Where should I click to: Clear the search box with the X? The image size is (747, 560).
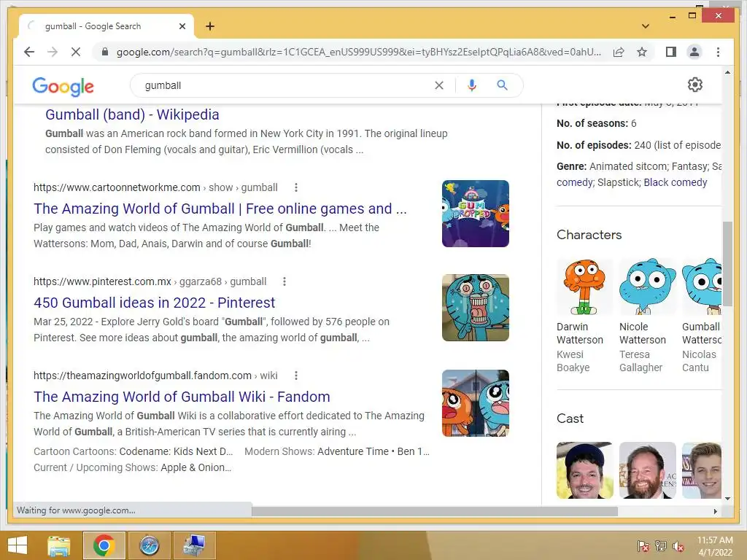pyautogui.click(x=438, y=85)
